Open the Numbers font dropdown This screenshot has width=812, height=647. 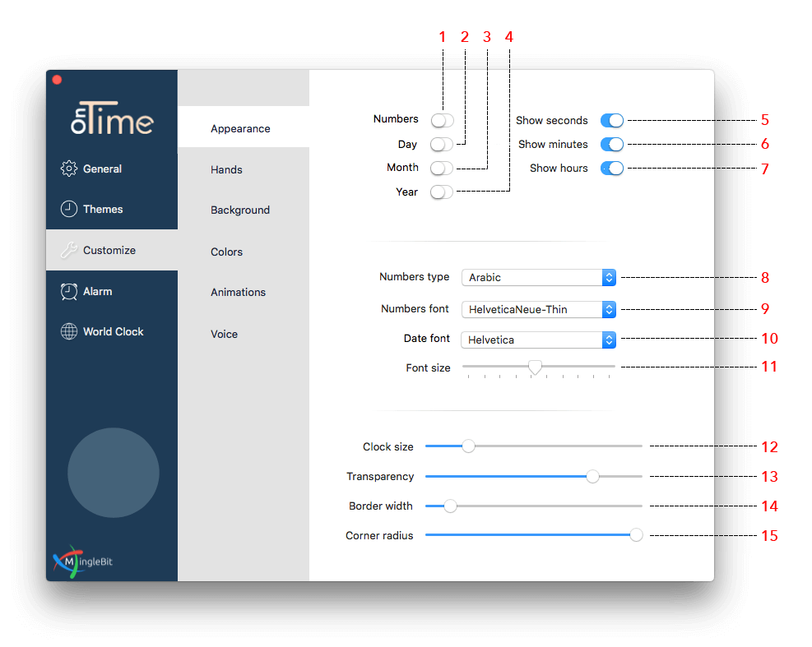pos(539,310)
